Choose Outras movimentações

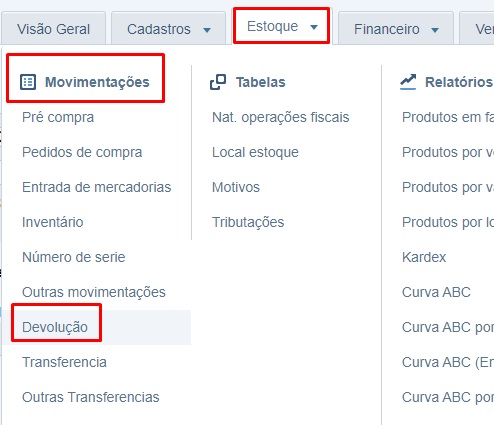click(x=94, y=292)
